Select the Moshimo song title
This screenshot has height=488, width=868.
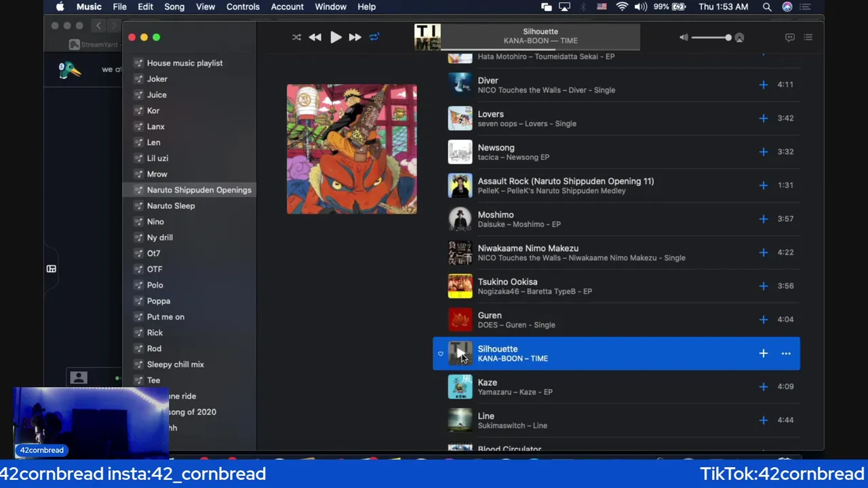(496, 215)
